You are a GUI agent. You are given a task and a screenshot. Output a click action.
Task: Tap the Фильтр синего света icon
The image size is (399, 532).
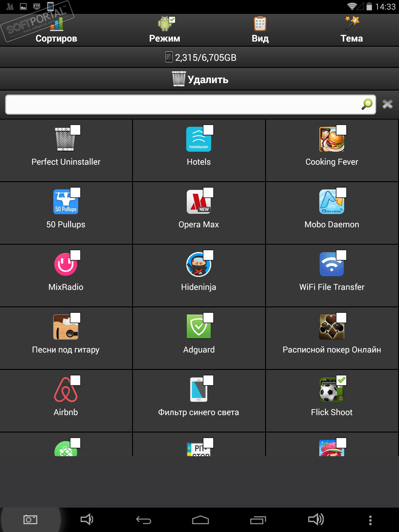click(199, 390)
